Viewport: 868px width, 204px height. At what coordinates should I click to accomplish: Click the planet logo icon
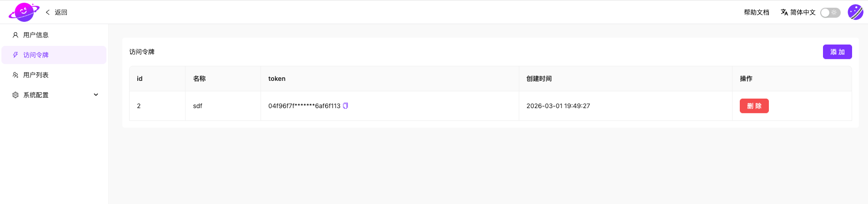(24, 12)
